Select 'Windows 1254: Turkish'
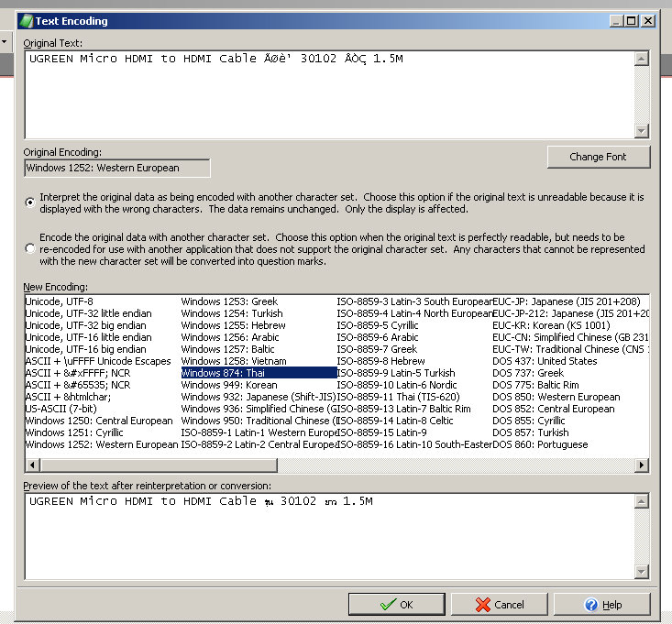Image resolution: width=672 pixels, height=624 pixels. tap(232, 313)
